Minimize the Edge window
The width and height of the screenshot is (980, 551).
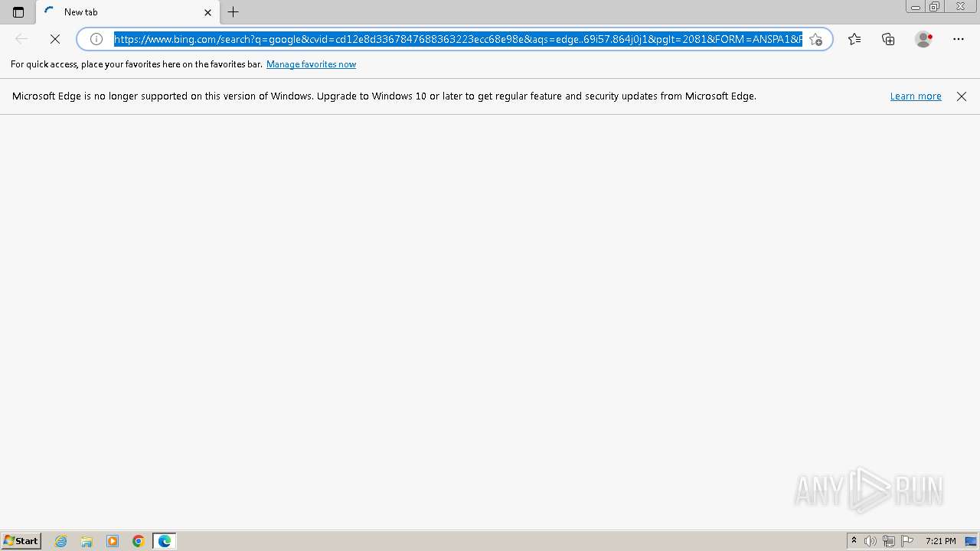click(x=916, y=7)
